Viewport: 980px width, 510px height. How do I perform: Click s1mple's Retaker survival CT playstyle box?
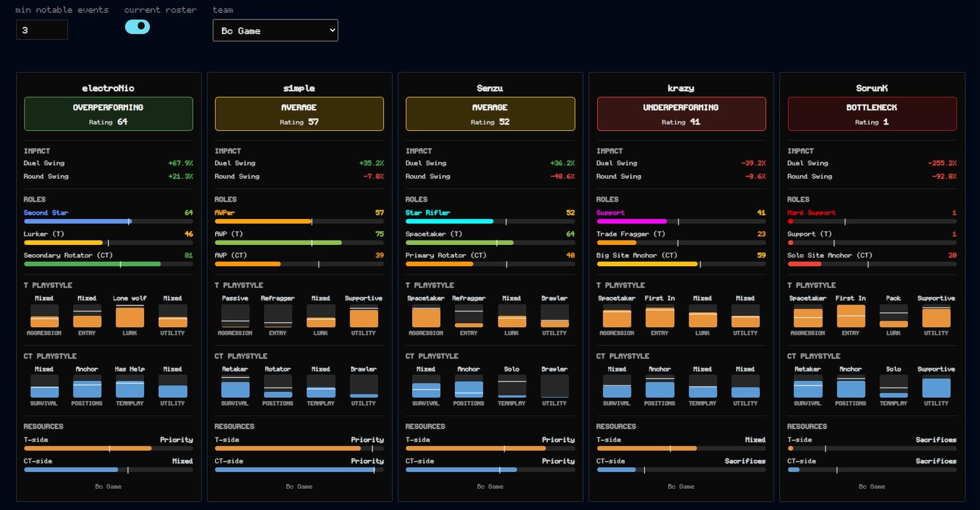(x=235, y=387)
